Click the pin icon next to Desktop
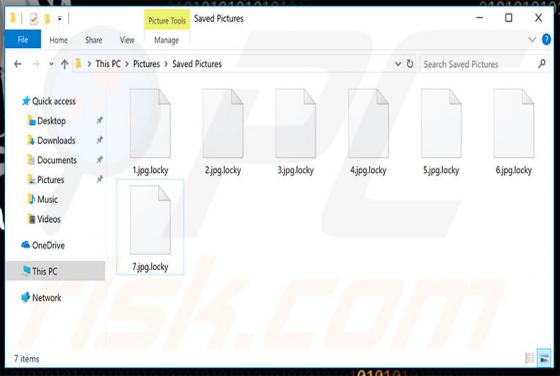Viewport: 560px width, 376px height. tap(100, 121)
